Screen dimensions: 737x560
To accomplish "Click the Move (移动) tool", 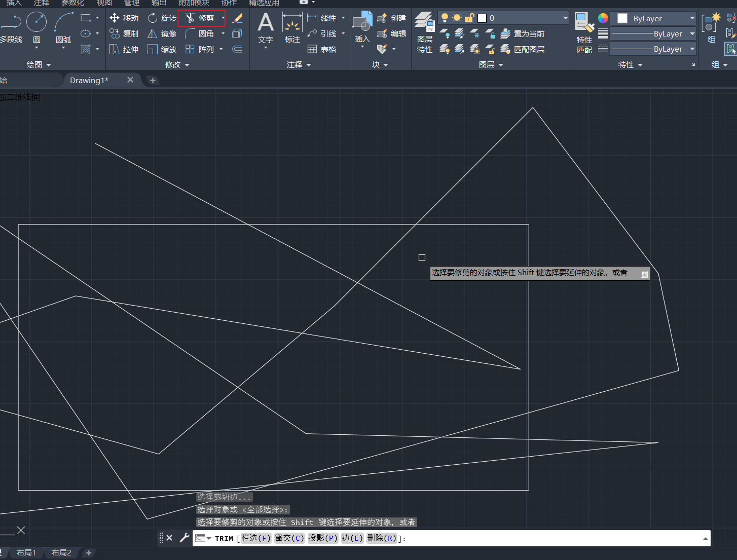I will [x=124, y=18].
